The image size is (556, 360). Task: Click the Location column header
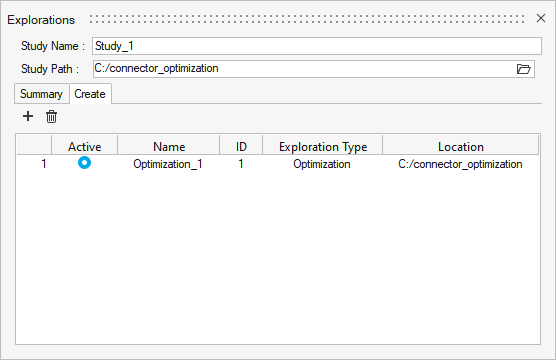point(461,146)
